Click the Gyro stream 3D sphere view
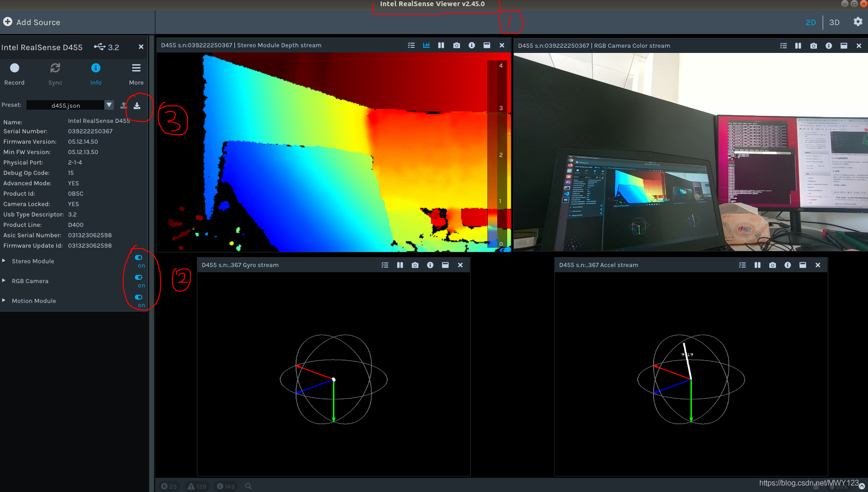 coord(333,379)
